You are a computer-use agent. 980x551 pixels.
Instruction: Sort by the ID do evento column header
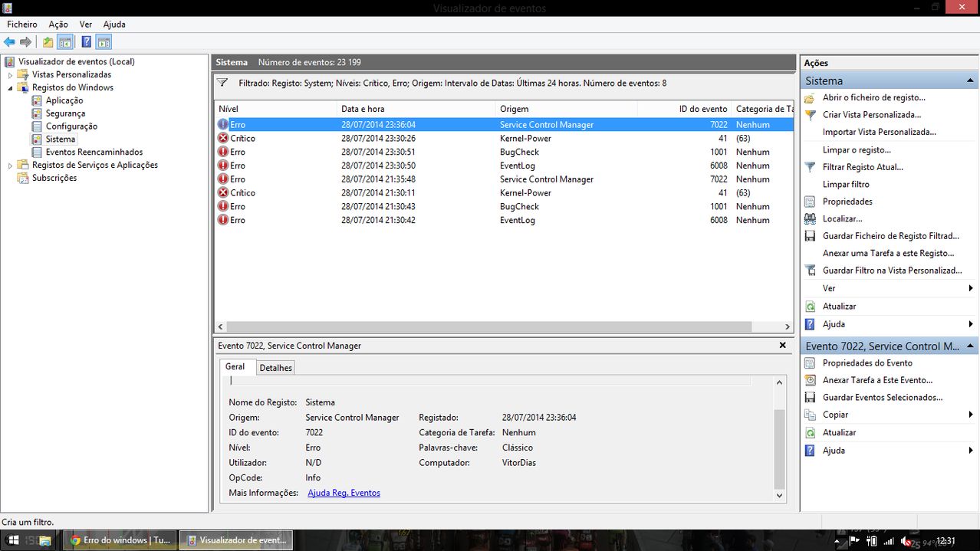(x=684, y=109)
